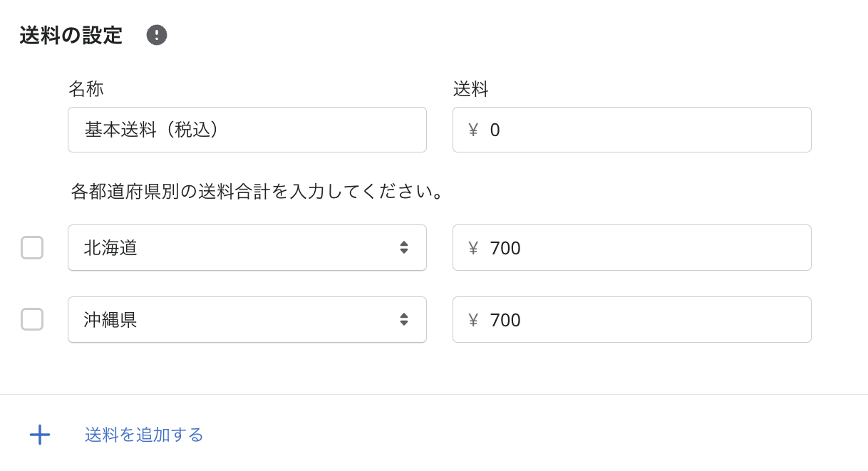Open the 北海道 prefecture dropdown
The width and height of the screenshot is (868, 471).
(247, 247)
